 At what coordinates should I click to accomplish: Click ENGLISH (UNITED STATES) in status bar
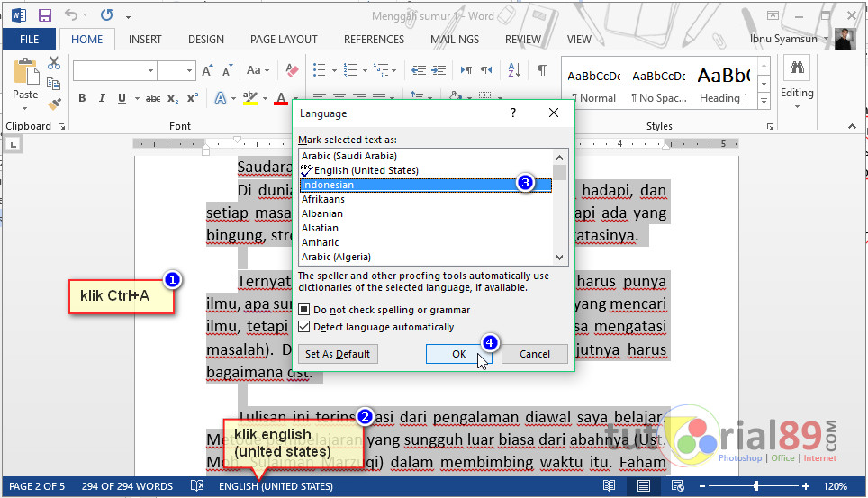[x=276, y=486]
